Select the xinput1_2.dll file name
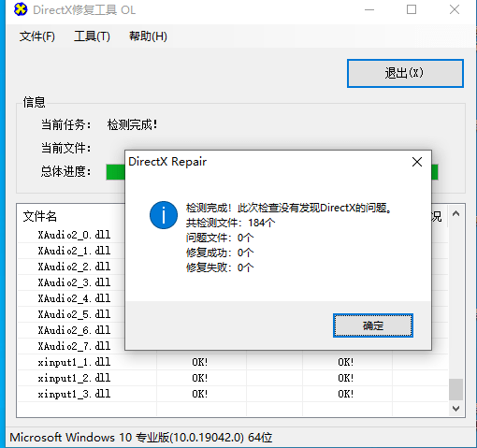 [74, 378]
